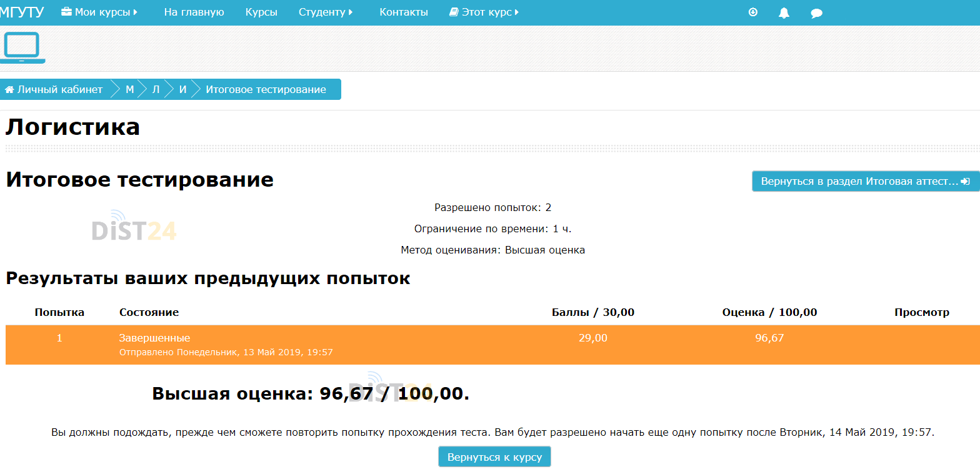Viewport: 980px width, 472px height.
Task: Click the home icon in the breadcrumb
Action: coord(9,90)
